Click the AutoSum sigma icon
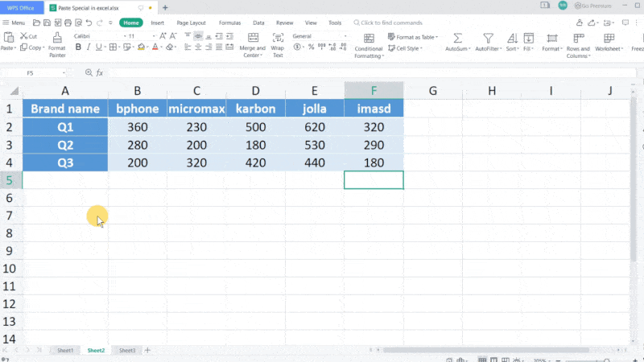 457,39
